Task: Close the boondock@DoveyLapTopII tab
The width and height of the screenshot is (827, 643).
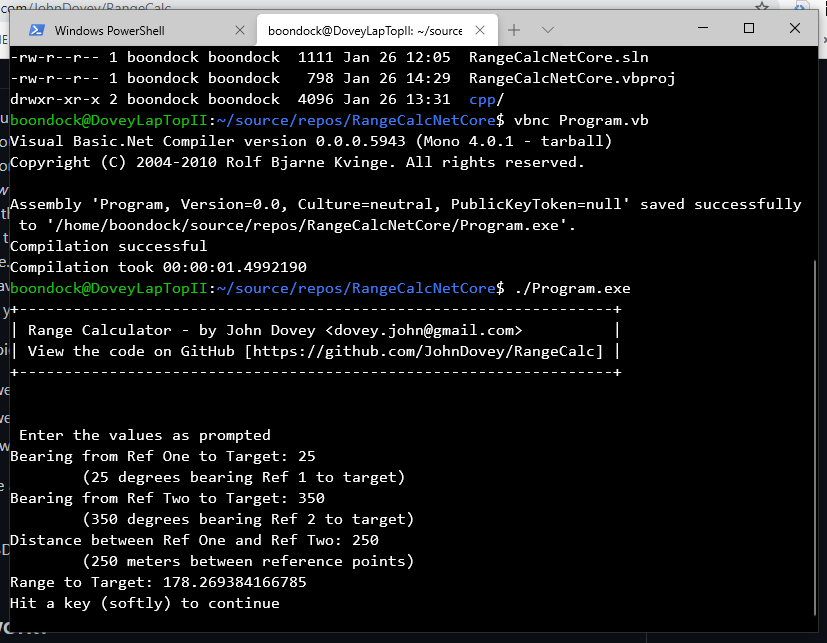Action: (484, 30)
